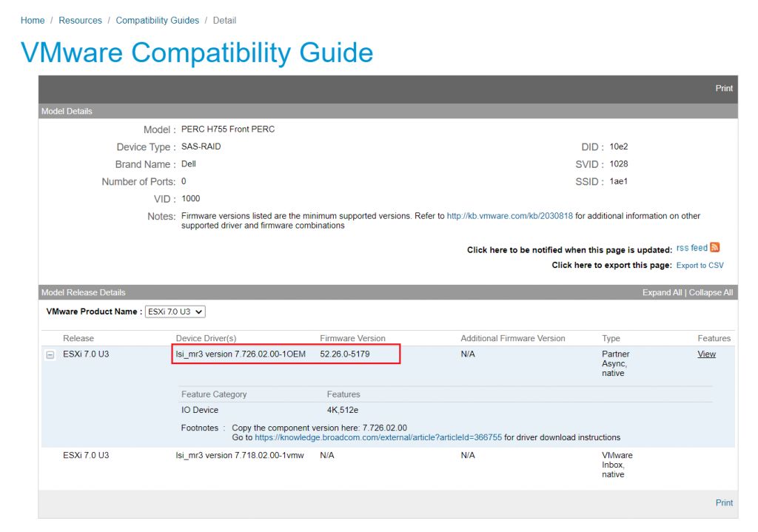Click the VMware Inbox, native type cell
Screen dimensions: 758x532
click(617, 465)
